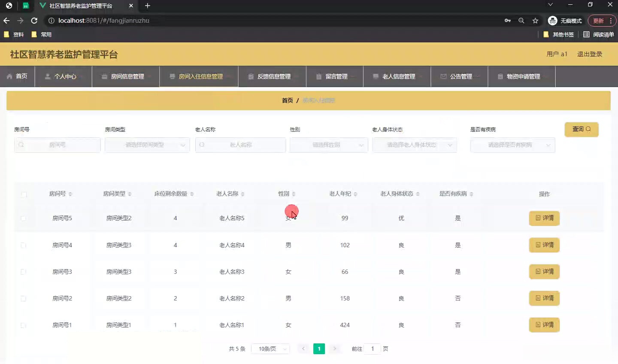
Task: Click the search icon in 老人名称 field
Action: [x=202, y=145]
